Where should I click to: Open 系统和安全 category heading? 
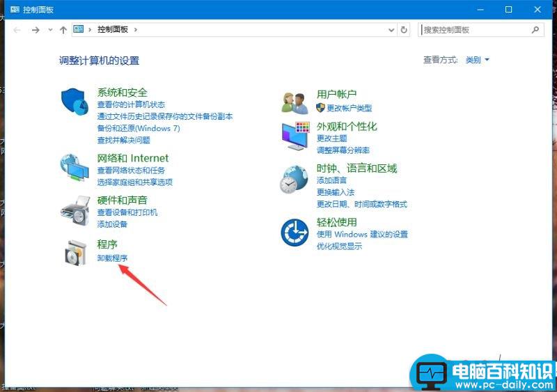123,93
